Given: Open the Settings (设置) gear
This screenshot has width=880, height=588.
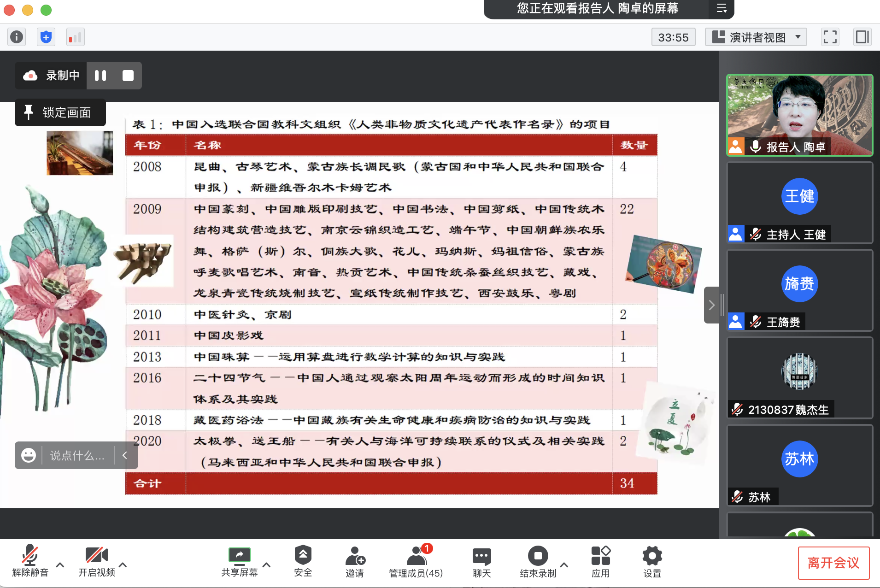Looking at the screenshot, I should point(652,561).
